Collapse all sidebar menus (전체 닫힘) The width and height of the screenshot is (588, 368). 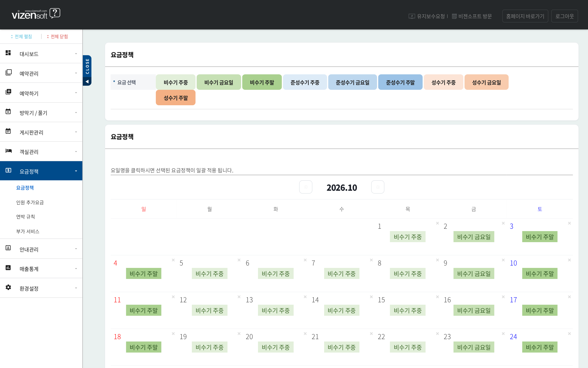point(57,37)
